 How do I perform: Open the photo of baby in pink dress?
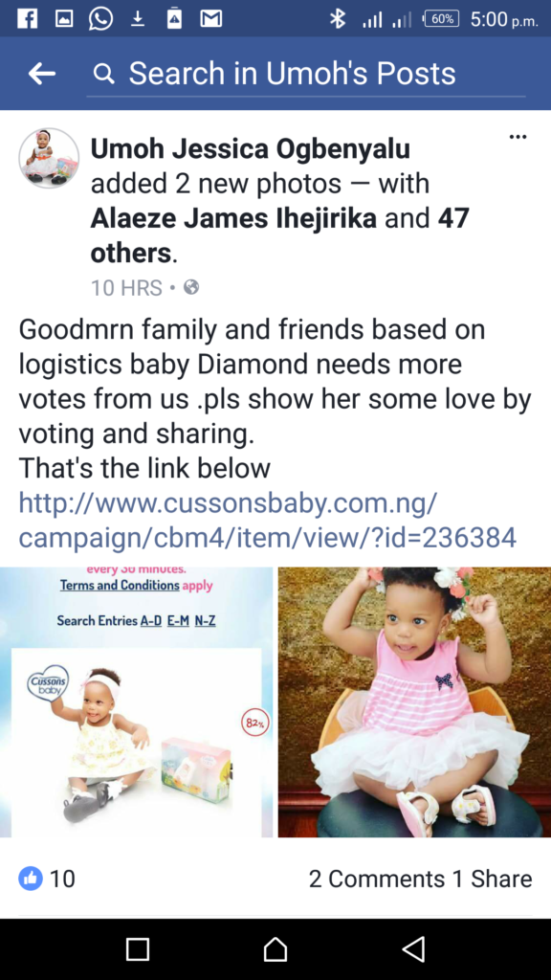[414, 702]
